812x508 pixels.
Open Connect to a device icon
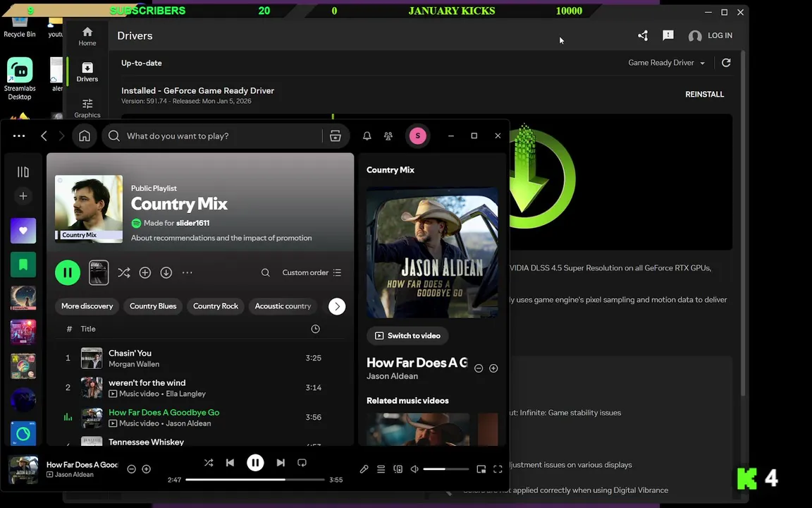pos(398,469)
